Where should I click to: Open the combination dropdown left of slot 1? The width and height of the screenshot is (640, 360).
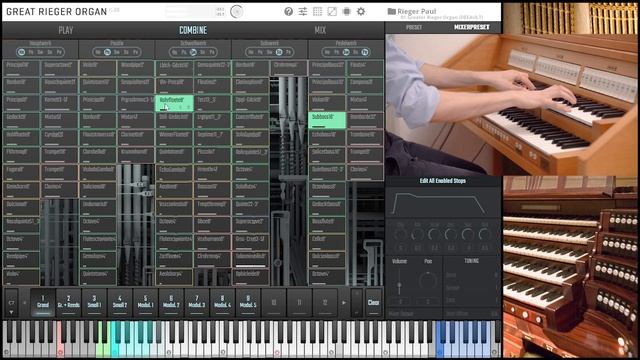click(11, 303)
